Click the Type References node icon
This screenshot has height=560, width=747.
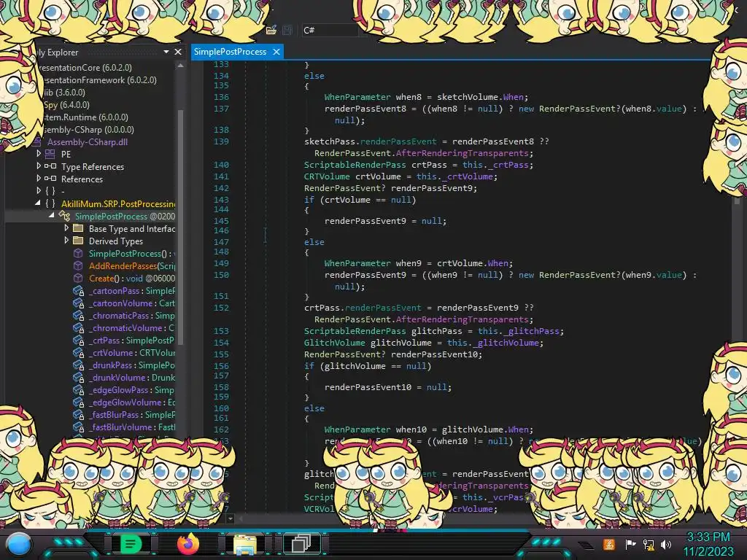coord(50,166)
